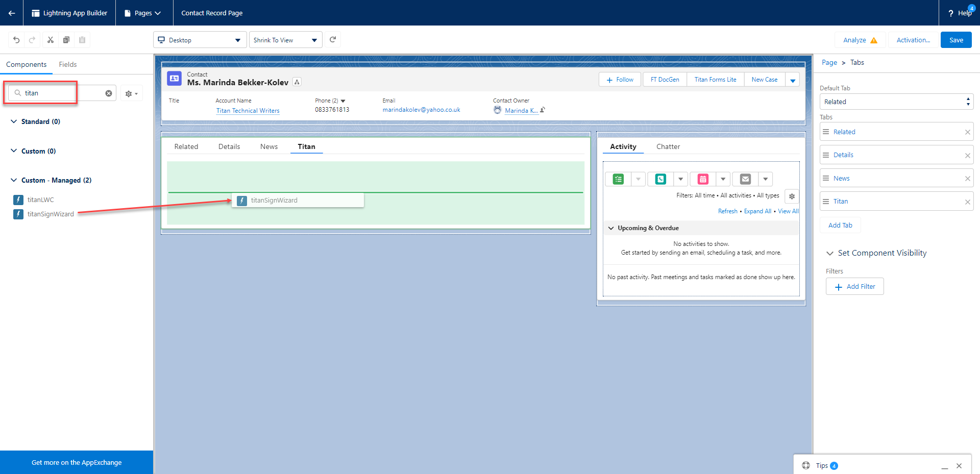This screenshot has height=474, width=980.
Task: Clear the component search text
Action: tap(109, 93)
